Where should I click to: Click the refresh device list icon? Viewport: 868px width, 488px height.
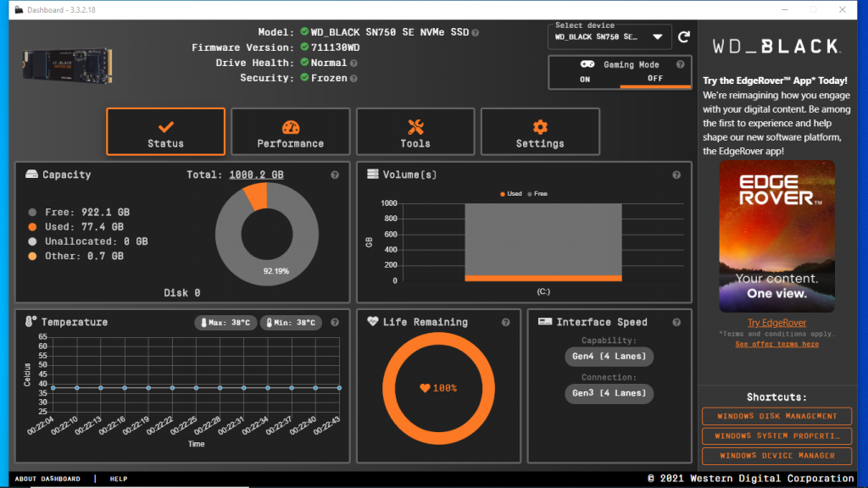[683, 37]
